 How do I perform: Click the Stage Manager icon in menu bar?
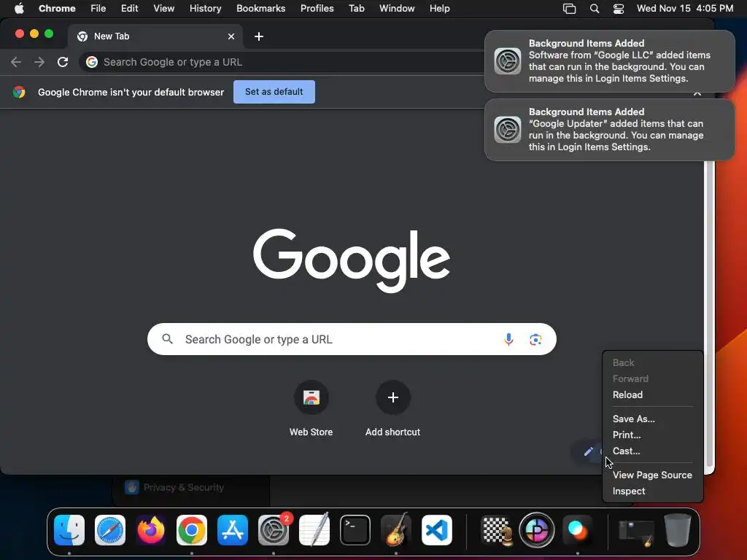click(569, 9)
